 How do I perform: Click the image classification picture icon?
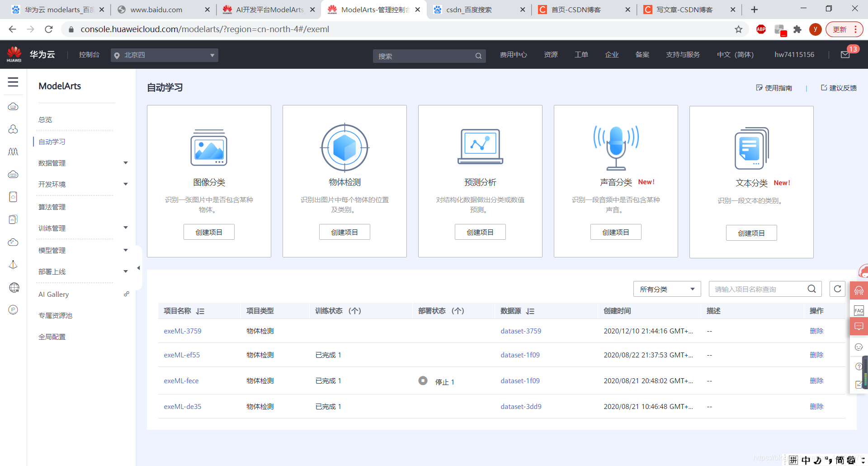click(209, 148)
